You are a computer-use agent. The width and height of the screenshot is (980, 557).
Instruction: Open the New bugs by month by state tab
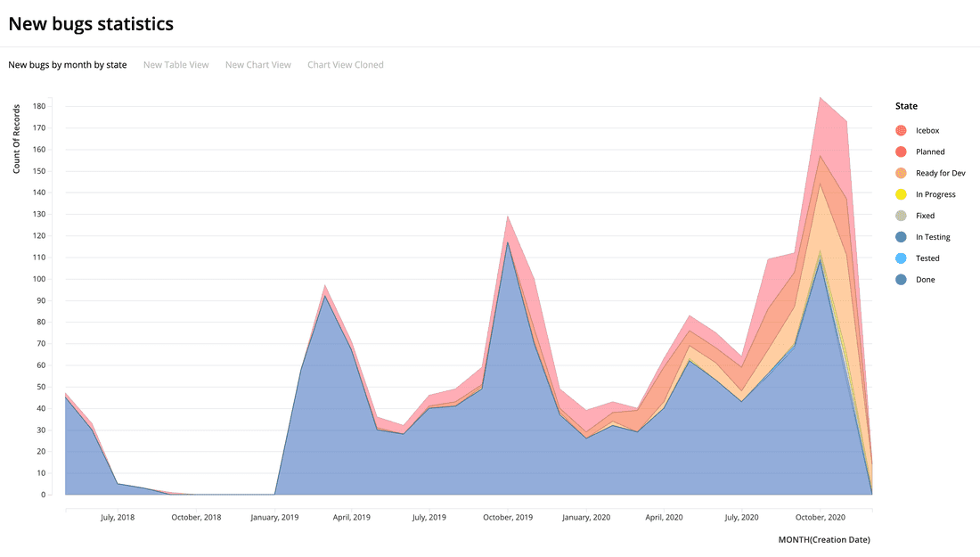click(68, 65)
